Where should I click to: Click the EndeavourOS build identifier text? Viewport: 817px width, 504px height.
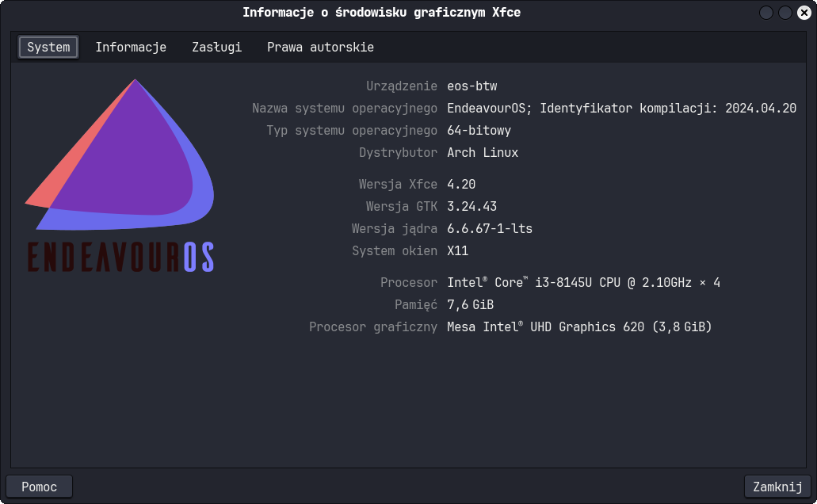click(x=621, y=109)
